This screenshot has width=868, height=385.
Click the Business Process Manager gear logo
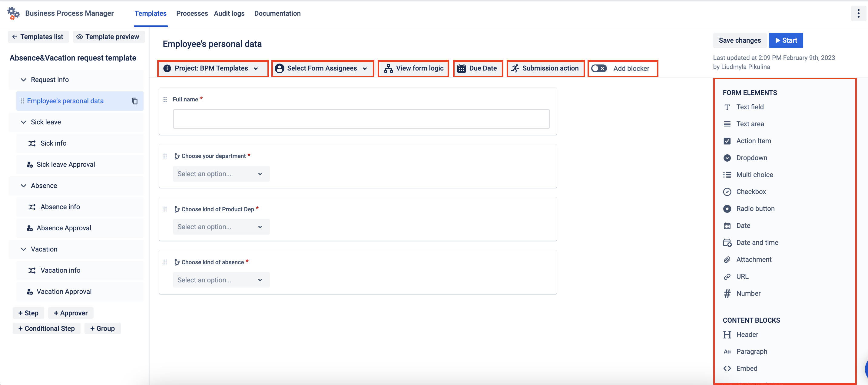coord(13,14)
